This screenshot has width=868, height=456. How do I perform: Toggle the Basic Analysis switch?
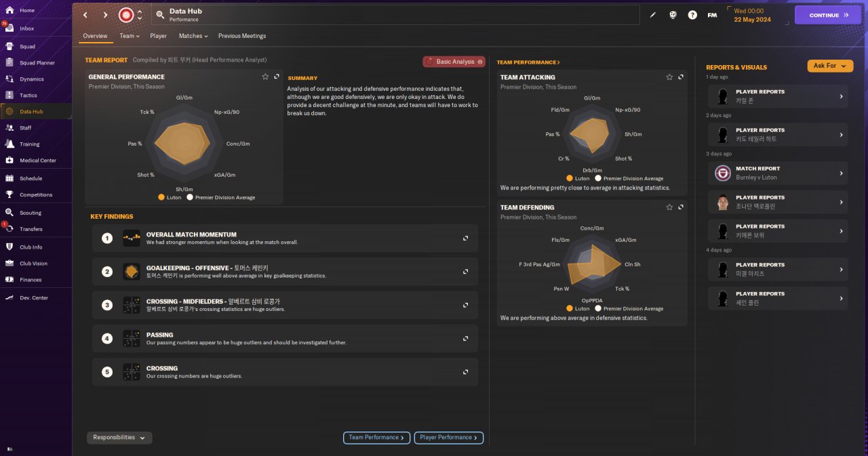(454, 62)
